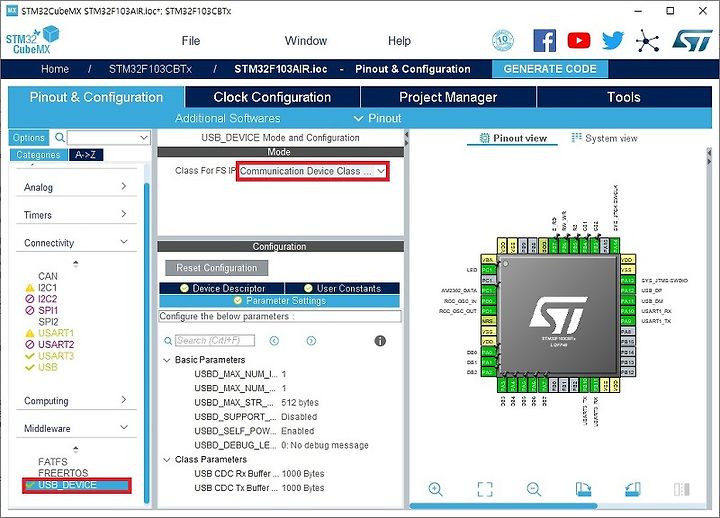Click the split view icon at bottom right

[682, 489]
